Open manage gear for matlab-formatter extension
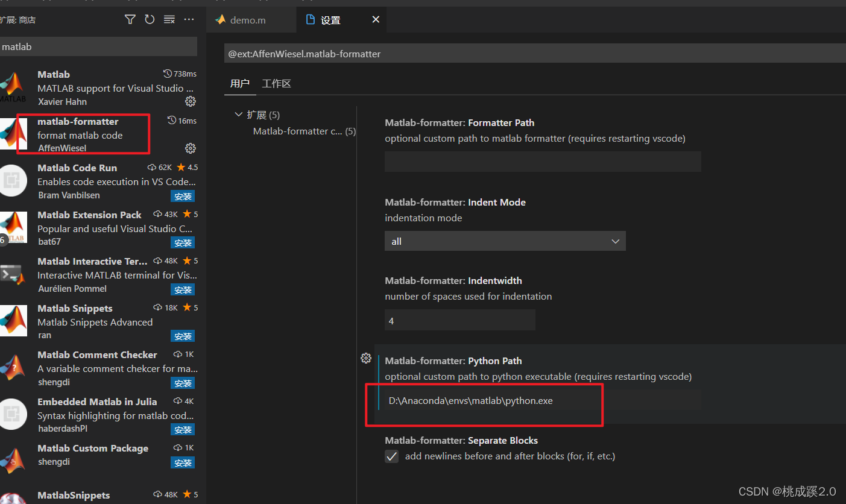 tap(190, 148)
